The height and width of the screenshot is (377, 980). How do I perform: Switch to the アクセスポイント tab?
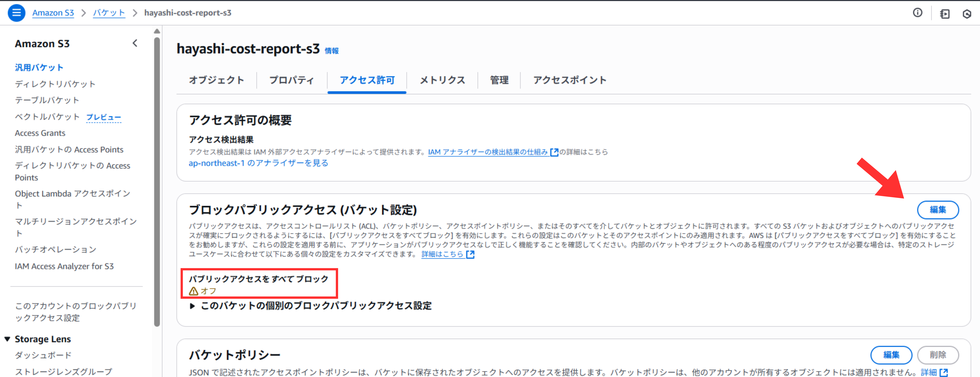(x=570, y=80)
